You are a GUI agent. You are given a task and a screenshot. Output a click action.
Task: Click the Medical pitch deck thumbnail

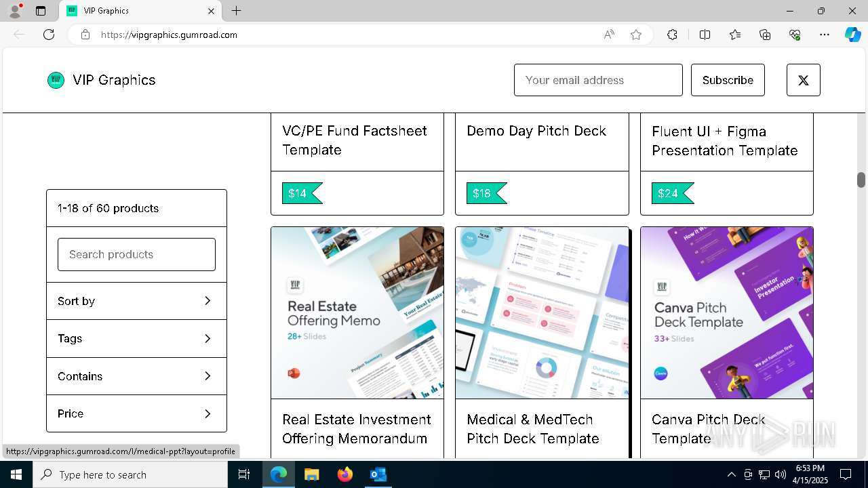click(x=542, y=312)
